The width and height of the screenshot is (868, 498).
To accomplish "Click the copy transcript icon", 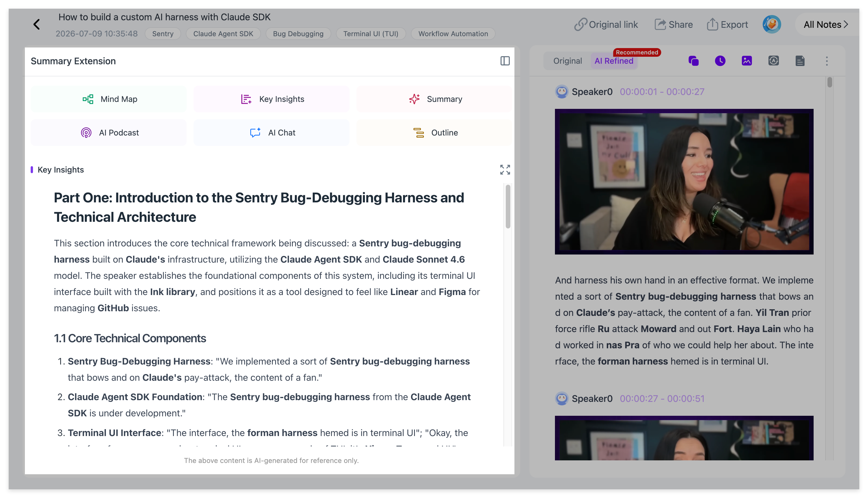I will pos(693,61).
